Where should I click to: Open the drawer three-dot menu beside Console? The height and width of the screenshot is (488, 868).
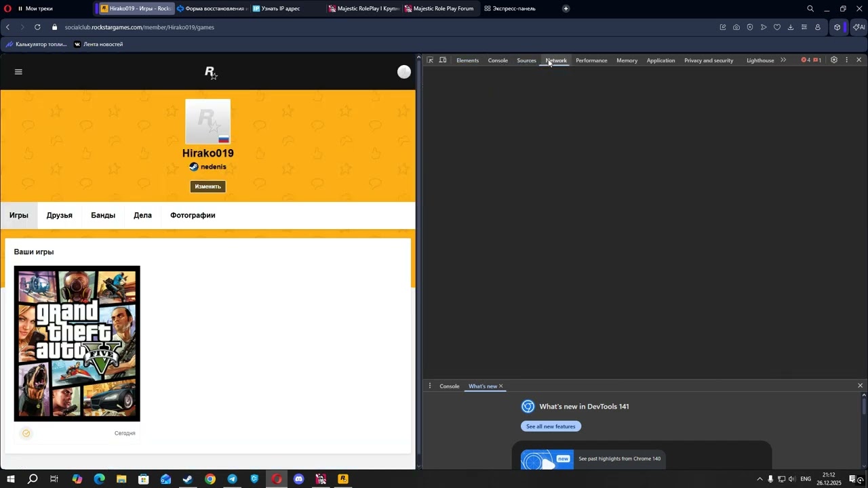click(429, 386)
